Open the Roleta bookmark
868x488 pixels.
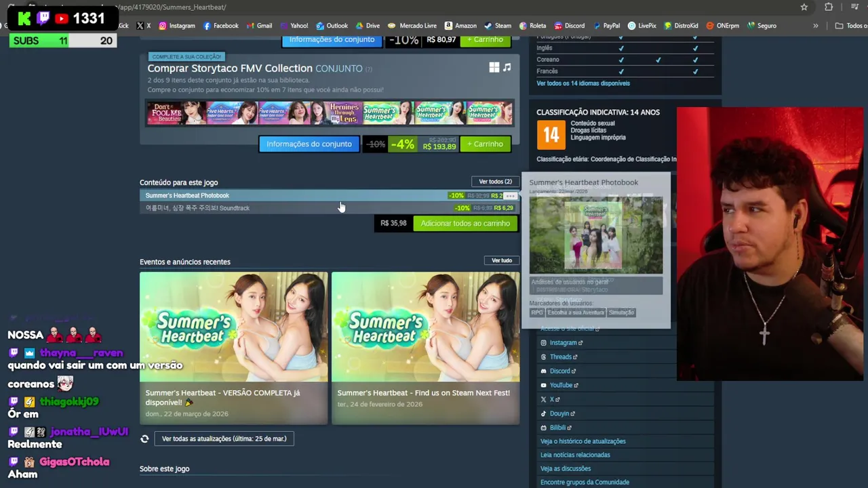[532, 26]
